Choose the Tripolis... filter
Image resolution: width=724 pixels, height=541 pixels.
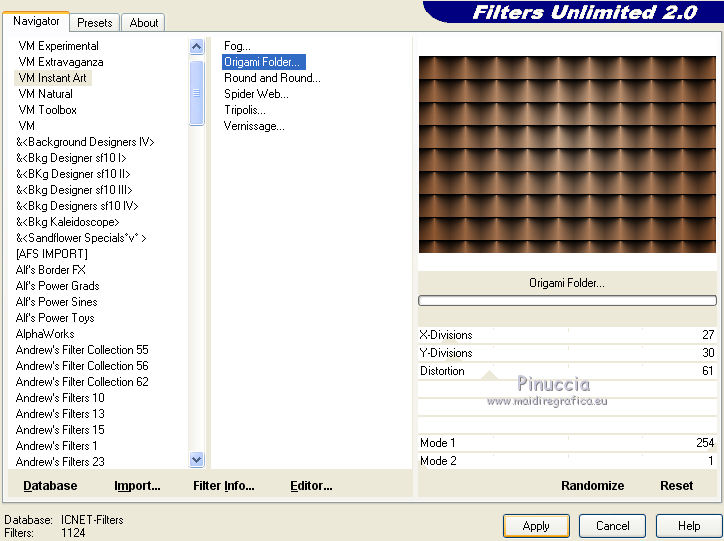pyautogui.click(x=245, y=110)
